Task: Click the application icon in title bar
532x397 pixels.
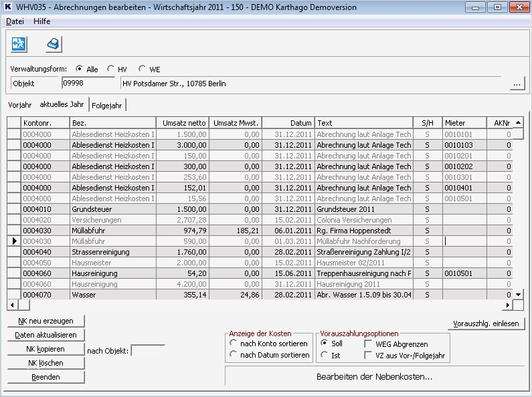Action: point(8,7)
